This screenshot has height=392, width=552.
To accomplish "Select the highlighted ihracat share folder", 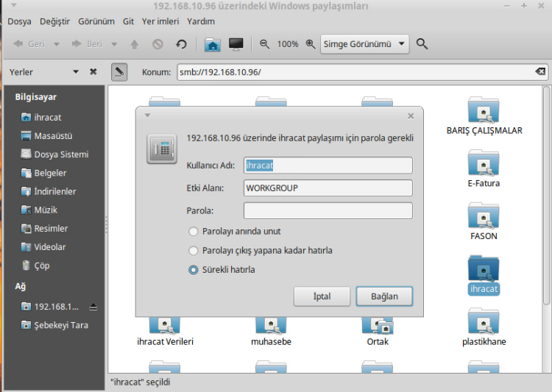I will tap(484, 275).
